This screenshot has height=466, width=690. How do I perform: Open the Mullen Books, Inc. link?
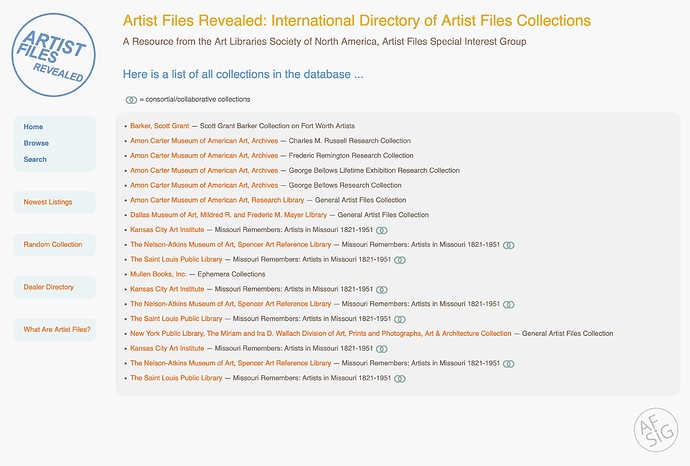coord(158,274)
